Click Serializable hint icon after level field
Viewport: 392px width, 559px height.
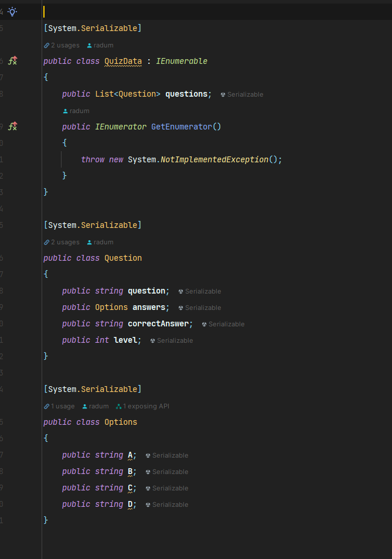click(153, 340)
